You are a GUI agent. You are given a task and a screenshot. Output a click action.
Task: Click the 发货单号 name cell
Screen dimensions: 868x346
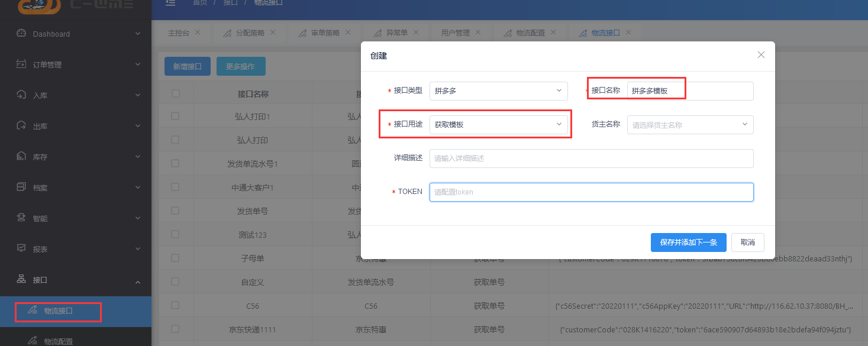coord(253,211)
